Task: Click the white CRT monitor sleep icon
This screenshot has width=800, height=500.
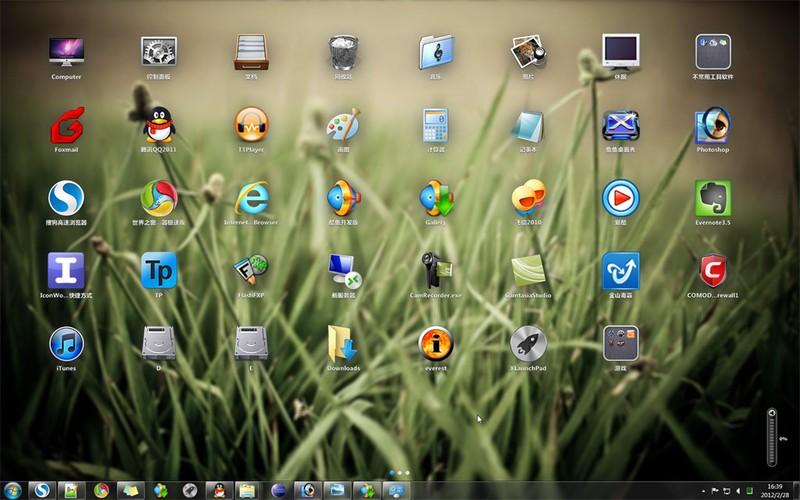Action: click(x=620, y=52)
